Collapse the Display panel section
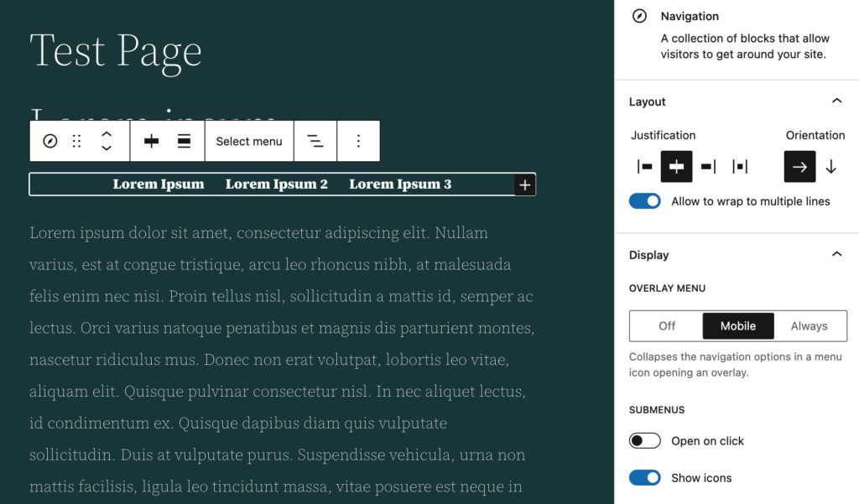 (x=836, y=255)
